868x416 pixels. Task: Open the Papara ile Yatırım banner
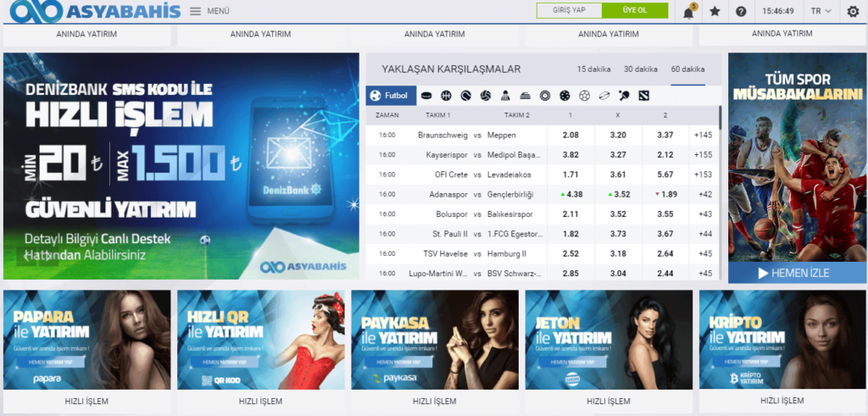tap(87, 340)
